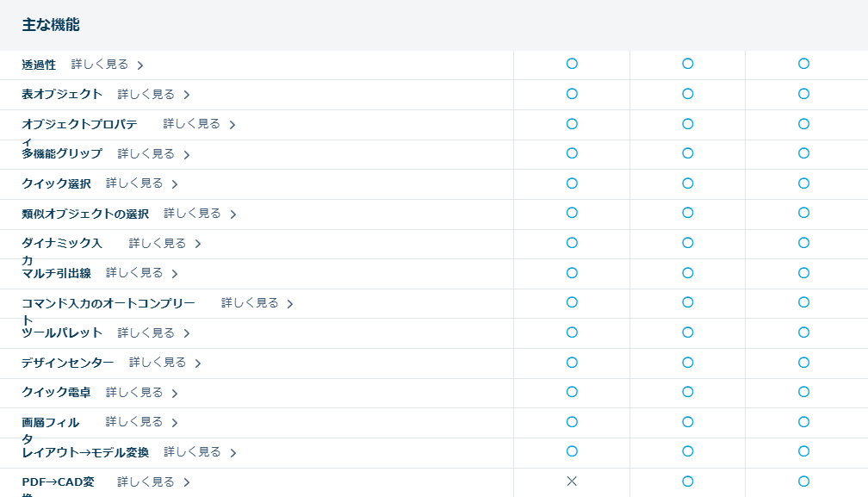The height and width of the screenshot is (497, 868).
Task: Open 詳しく見る for クイック電卓
Action: point(134,393)
